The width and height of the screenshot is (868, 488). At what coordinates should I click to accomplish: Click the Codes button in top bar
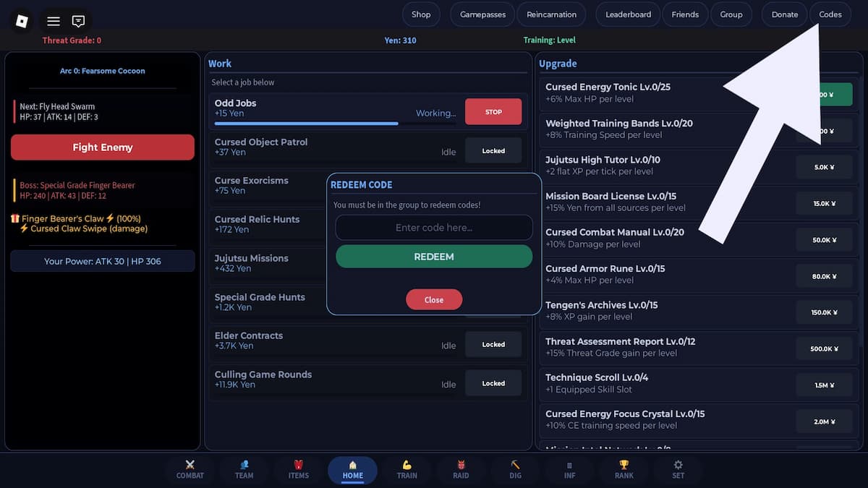click(x=830, y=14)
